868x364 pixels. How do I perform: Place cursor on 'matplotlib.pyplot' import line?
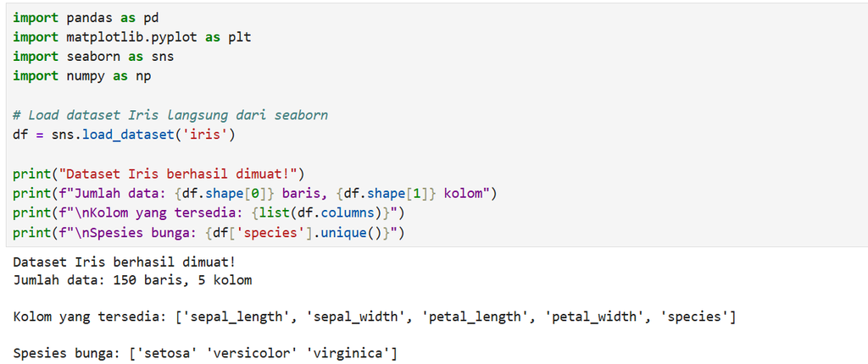point(131,37)
